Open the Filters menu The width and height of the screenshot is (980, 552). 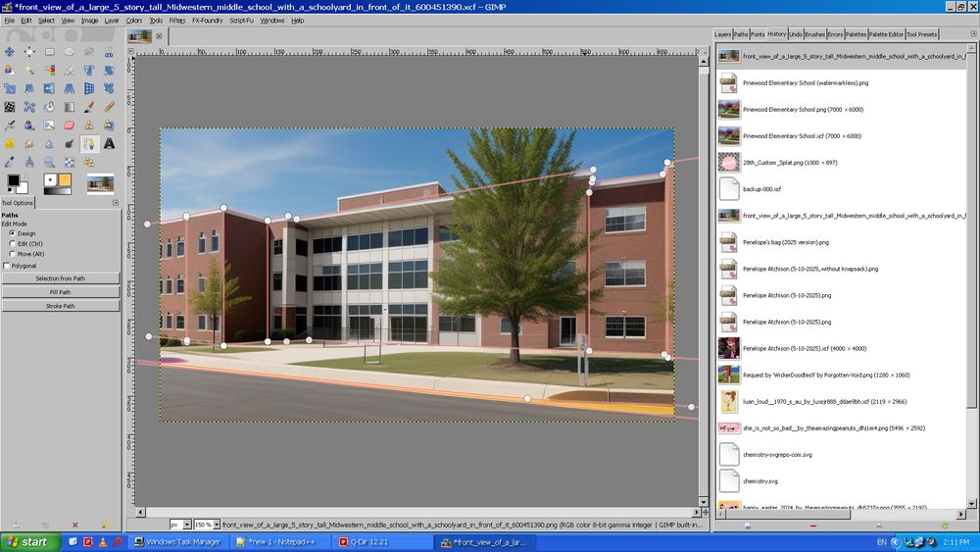point(176,20)
